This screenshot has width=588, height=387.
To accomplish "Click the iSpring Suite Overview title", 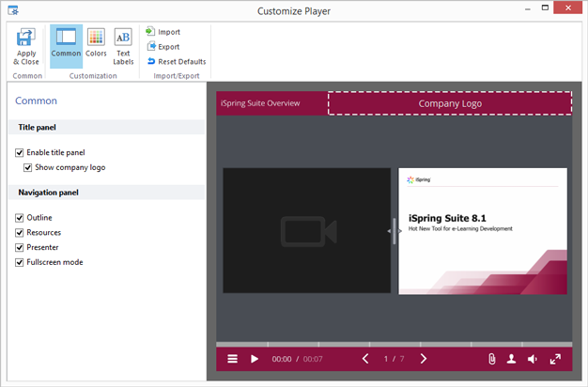I will tap(260, 103).
